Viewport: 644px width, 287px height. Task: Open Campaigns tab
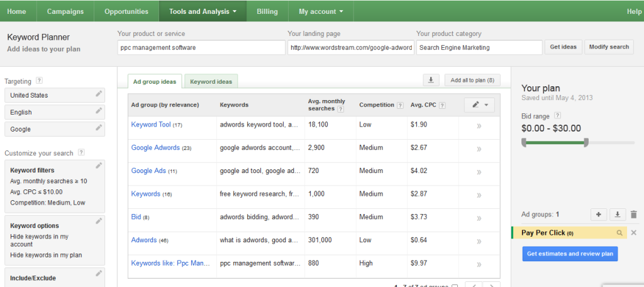pos(65,11)
